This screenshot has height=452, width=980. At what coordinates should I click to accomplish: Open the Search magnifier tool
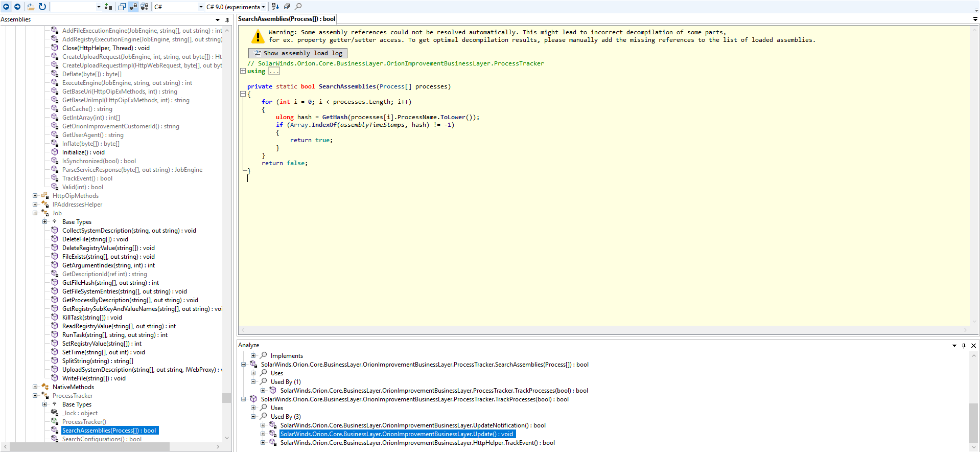[x=298, y=7]
